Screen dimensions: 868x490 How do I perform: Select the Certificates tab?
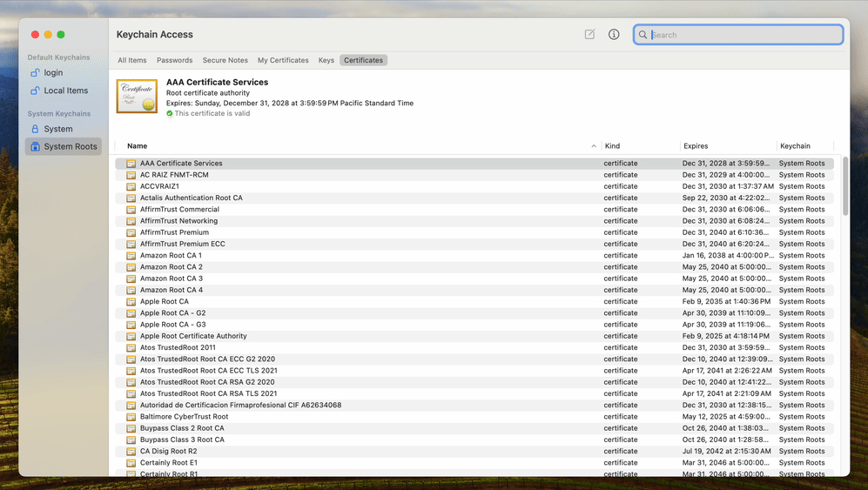363,60
